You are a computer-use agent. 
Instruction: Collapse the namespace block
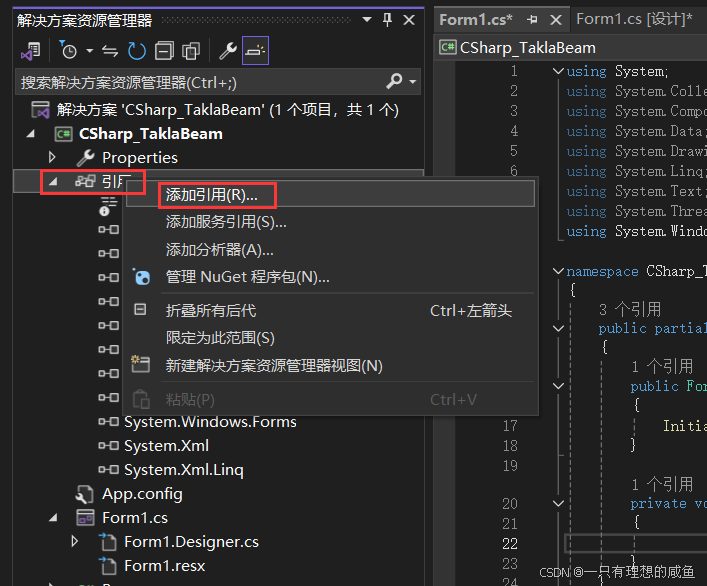[x=558, y=271]
